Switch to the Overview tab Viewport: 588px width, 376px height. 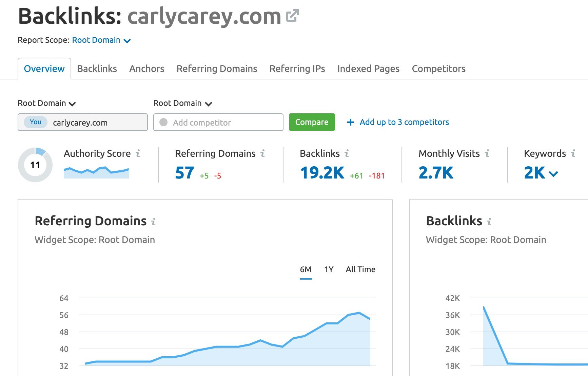44,69
